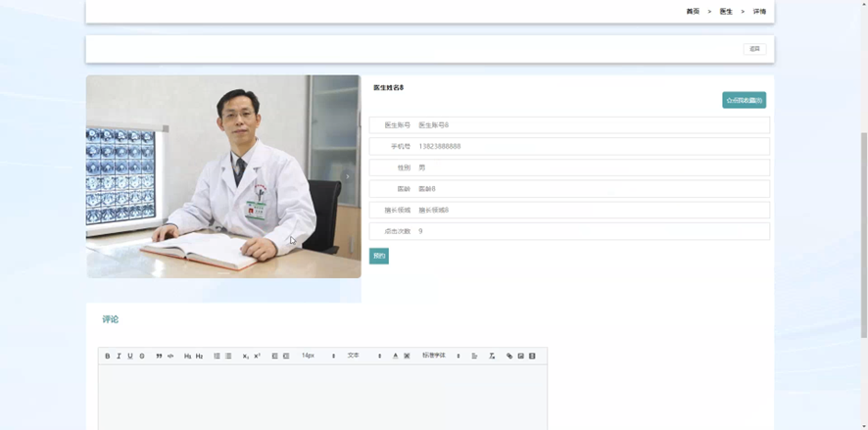Insert a hyperlink in the editor

[509, 356]
